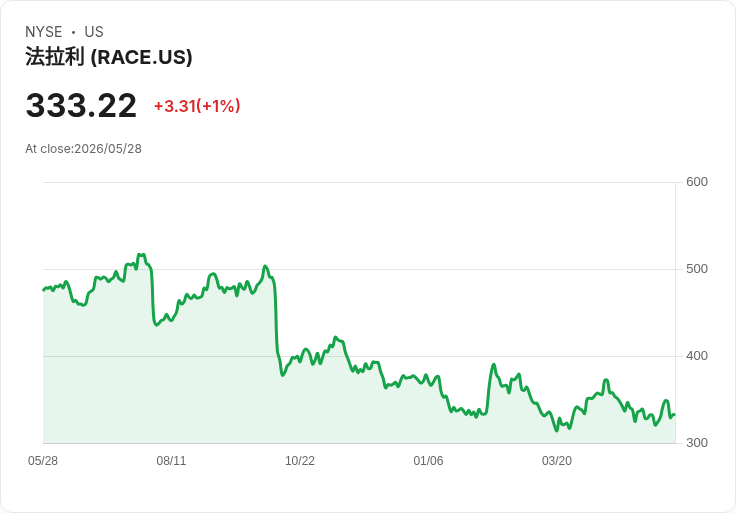Click the lowest trough near 03/20
736x513 pixels.
coord(557,430)
